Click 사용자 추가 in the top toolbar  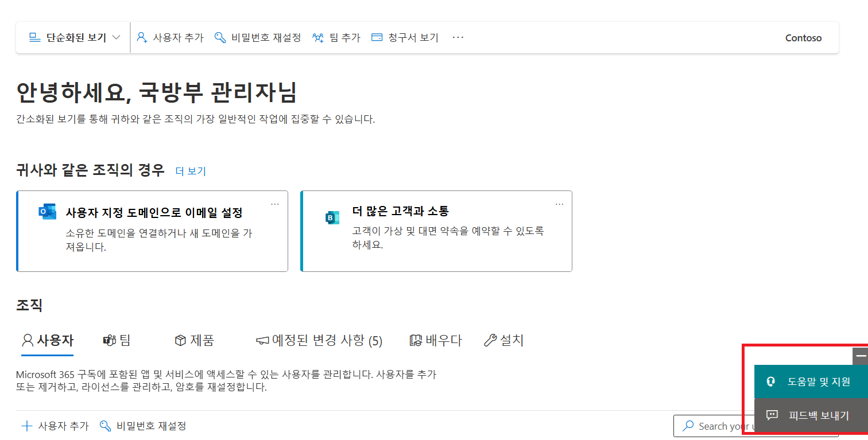click(170, 38)
